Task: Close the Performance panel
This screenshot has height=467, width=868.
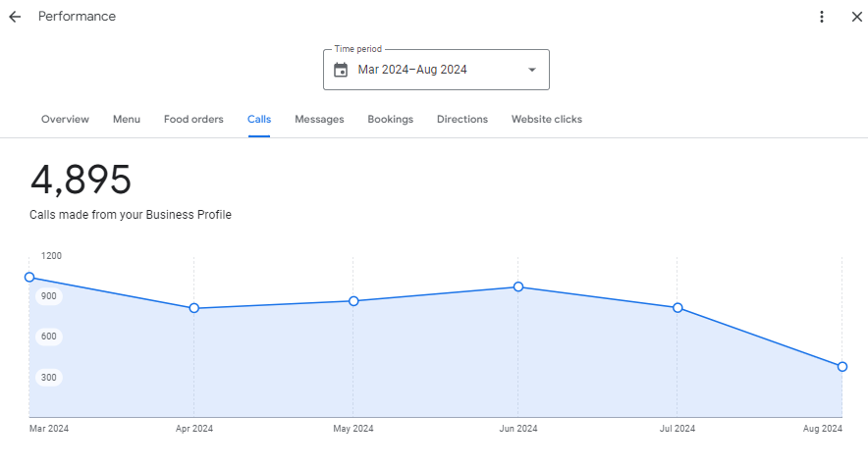Action: 856,17
